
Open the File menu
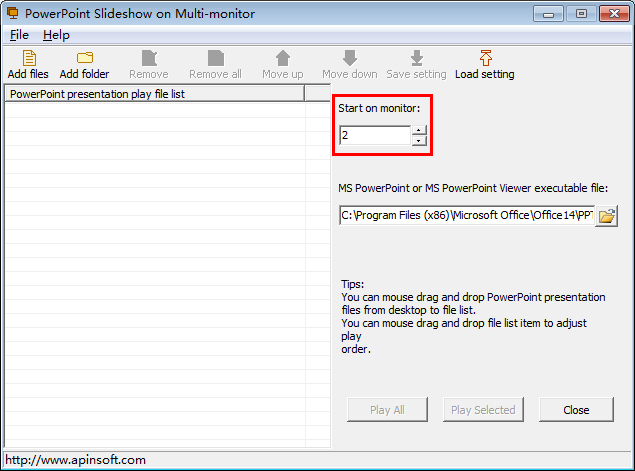(x=19, y=35)
